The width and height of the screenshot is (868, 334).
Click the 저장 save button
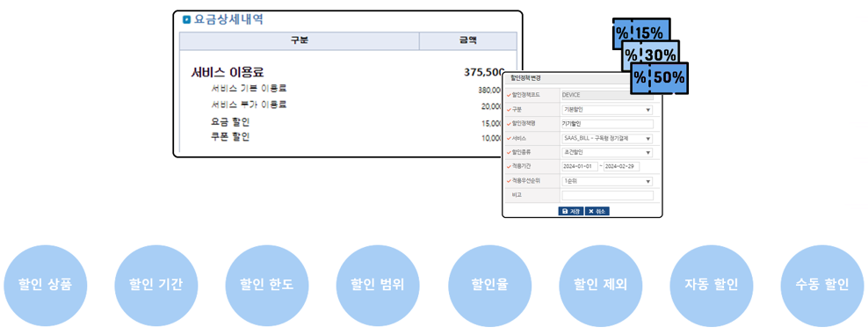click(x=571, y=212)
